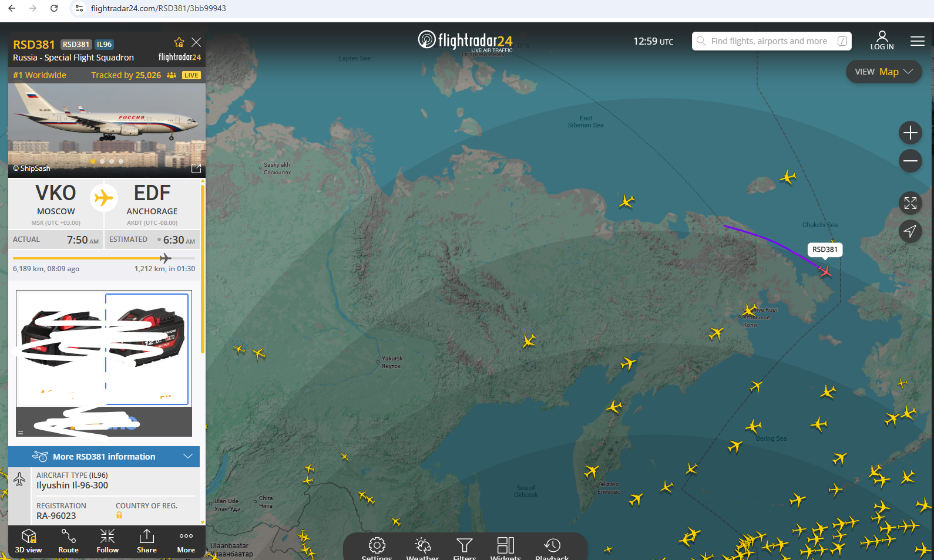Viewport: 934px width, 560px height.
Task: Open the 3D view of the flight
Action: pos(28,541)
